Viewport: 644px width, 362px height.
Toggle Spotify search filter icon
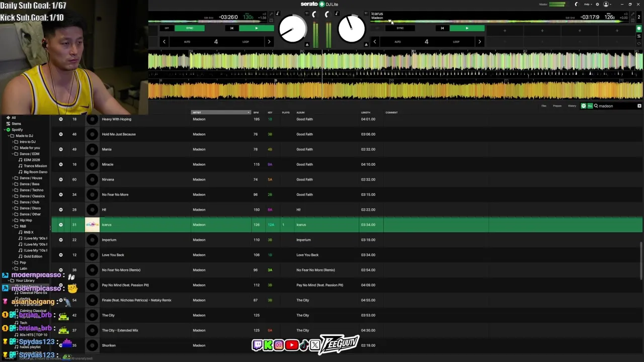[x=584, y=106]
